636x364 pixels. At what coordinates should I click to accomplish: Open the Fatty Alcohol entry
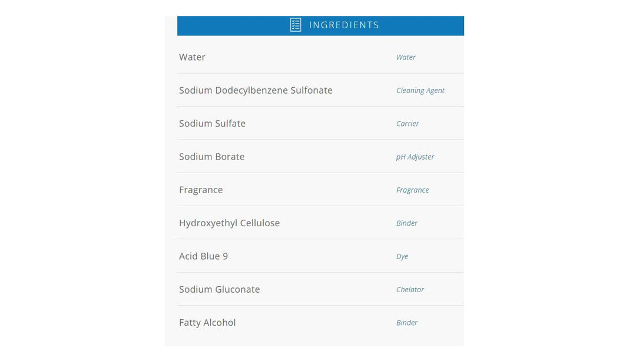[x=207, y=322]
